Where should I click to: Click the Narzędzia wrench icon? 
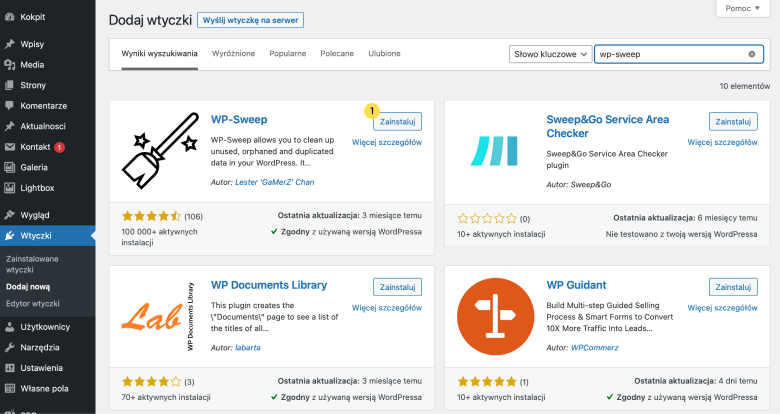(9, 347)
